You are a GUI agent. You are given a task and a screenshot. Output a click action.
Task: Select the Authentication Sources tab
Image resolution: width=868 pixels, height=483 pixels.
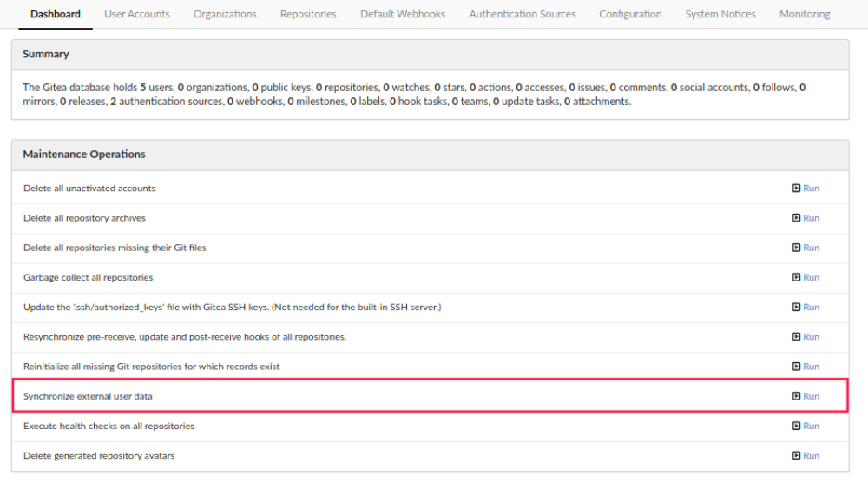click(x=522, y=14)
